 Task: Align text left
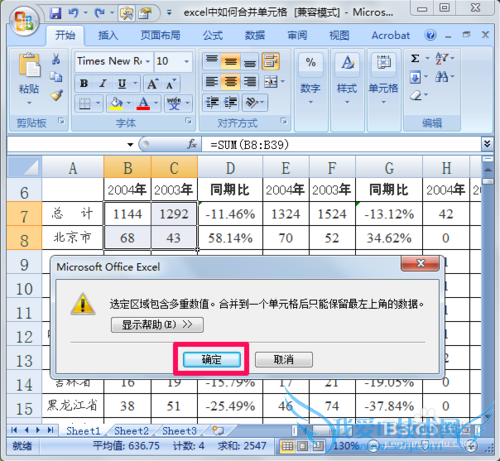(x=211, y=82)
